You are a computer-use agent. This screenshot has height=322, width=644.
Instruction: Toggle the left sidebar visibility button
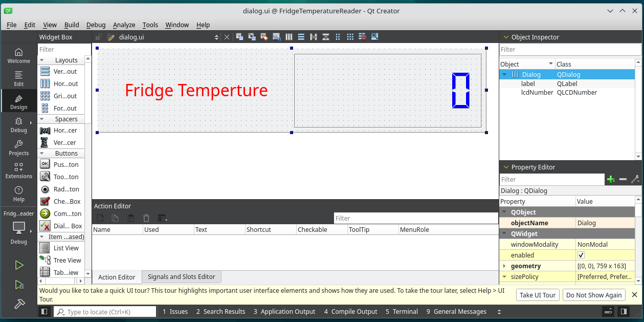pyautogui.click(x=45, y=311)
